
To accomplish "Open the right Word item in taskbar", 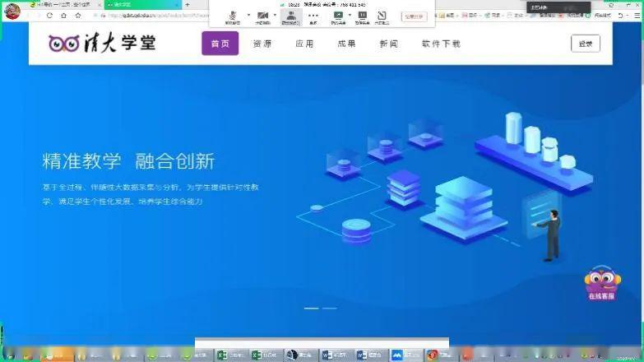I will point(370,355).
